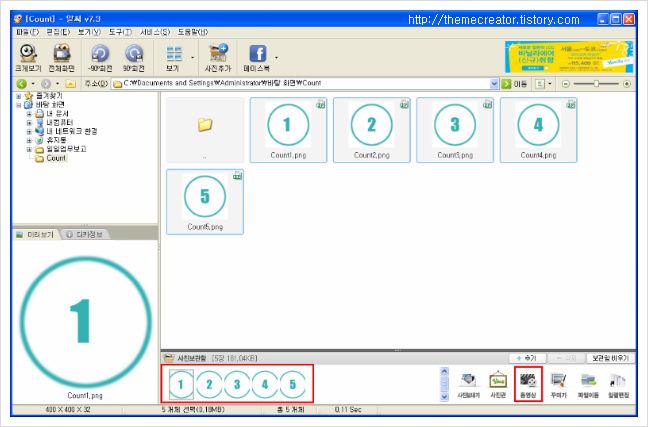The height and width of the screenshot is (427, 648).
Task: Click the 추가 add to photo bin button
Action: 528,358
